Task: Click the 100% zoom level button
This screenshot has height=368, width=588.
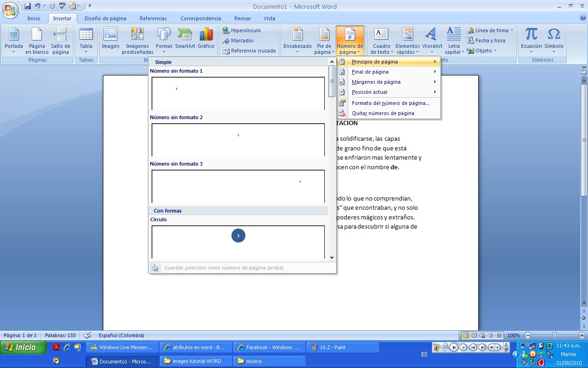Action: tap(514, 335)
